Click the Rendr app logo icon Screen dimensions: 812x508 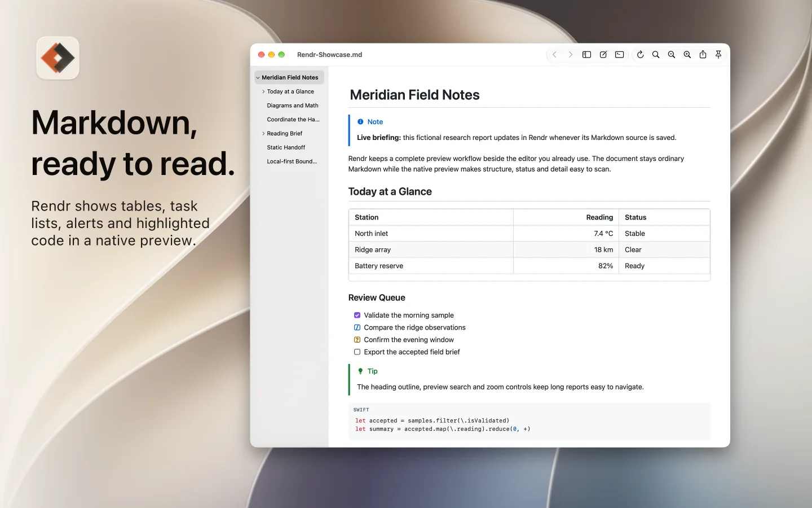point(58,58)
